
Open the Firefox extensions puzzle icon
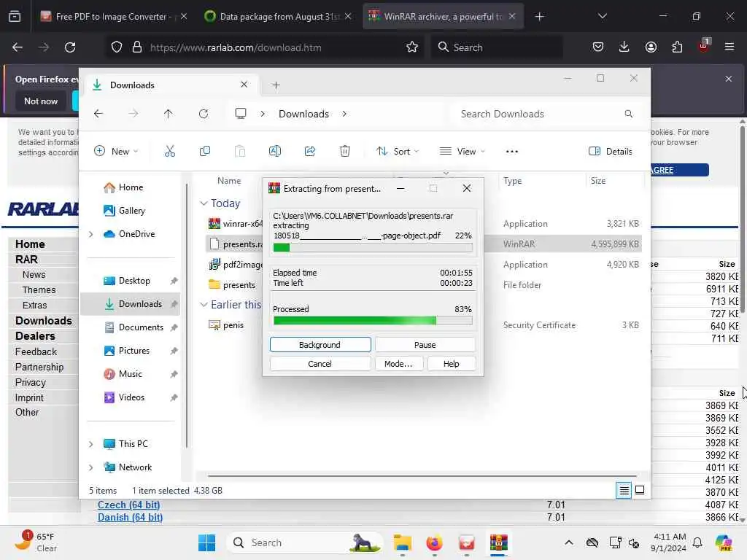(x=677, y=47)
